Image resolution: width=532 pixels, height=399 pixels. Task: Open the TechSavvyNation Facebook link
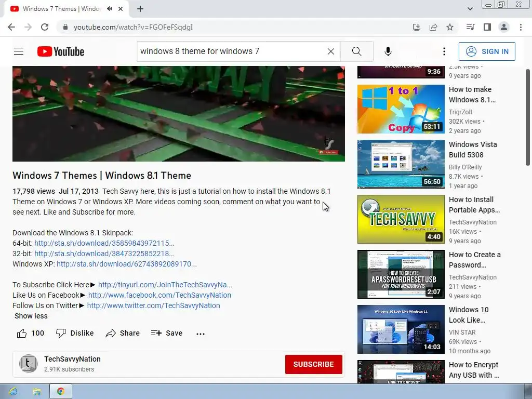[159, 295]
